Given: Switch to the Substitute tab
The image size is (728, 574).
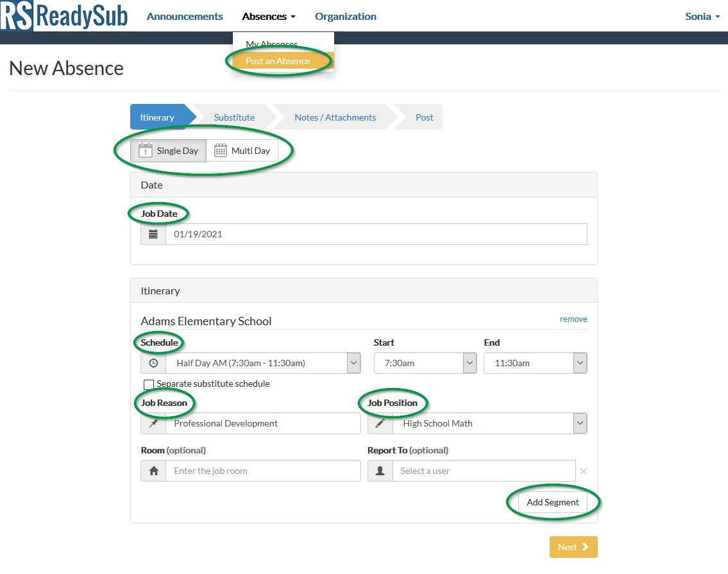Looking at the screenshot, I should coord(233,117).
